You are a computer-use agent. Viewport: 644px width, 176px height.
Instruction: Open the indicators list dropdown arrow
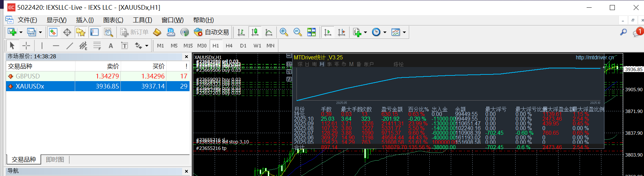[x=365, y=33]
